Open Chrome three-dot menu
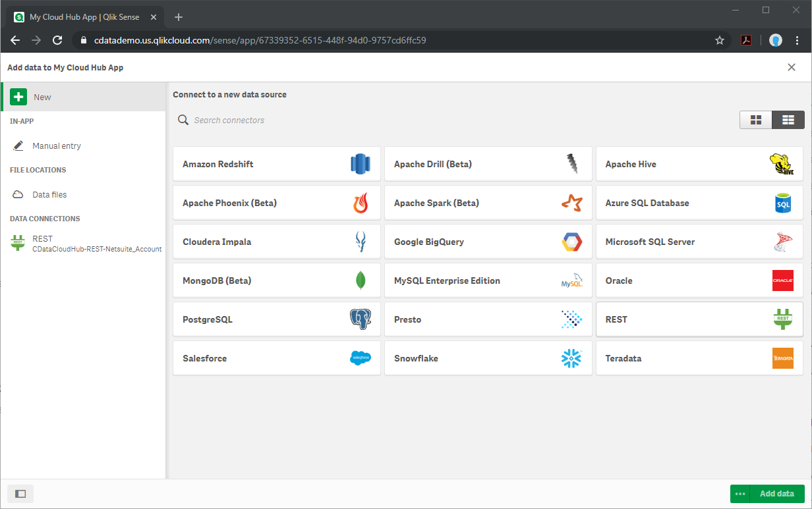The width and height of the screenshot is (812, 509). (797, 40)
